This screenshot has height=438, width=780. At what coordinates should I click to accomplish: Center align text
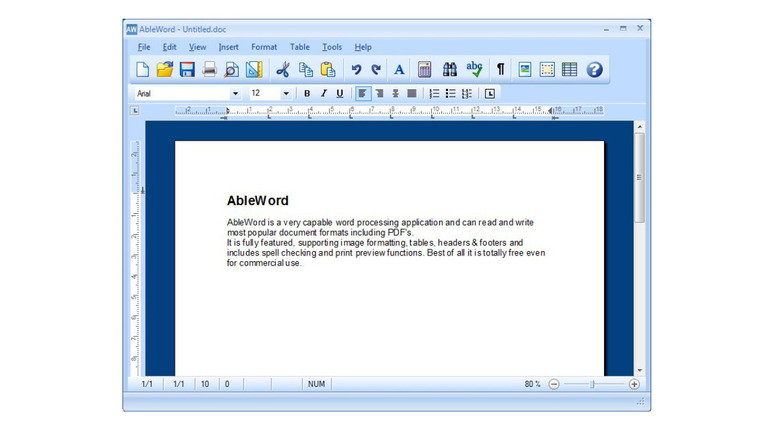(x=395, y=94)
